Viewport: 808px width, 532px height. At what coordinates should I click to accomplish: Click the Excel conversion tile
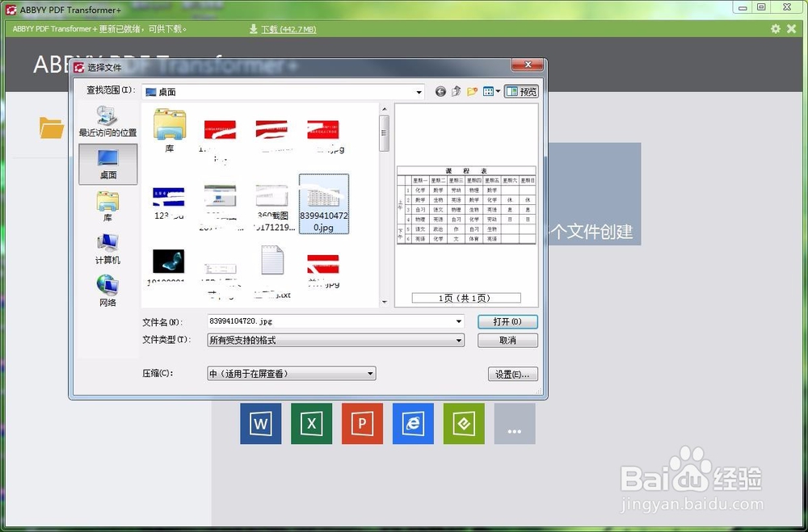[x=311, y=423]
